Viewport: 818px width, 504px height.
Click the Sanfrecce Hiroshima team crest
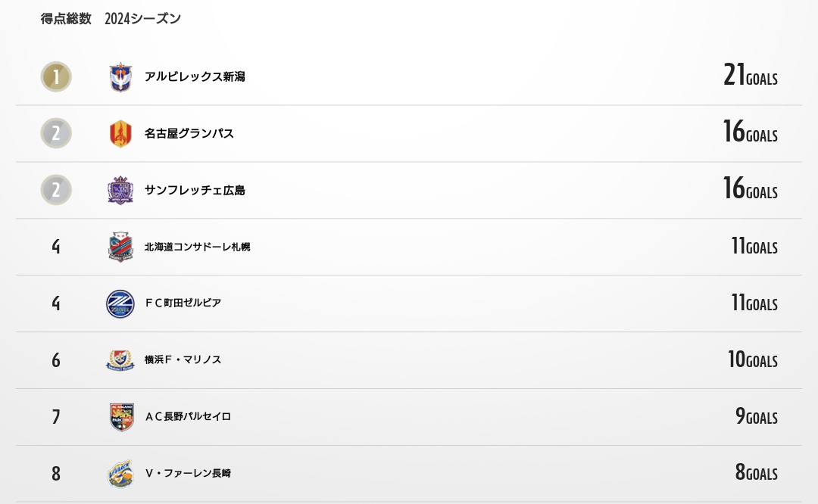click(120, 191)
